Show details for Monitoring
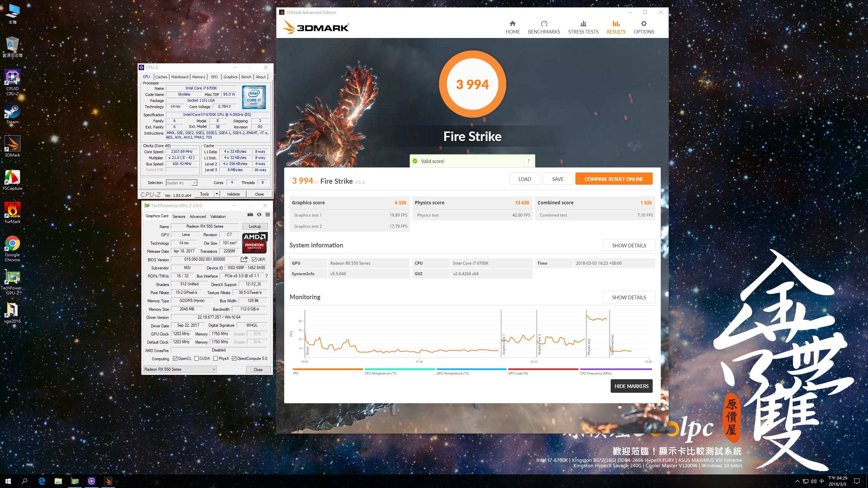Viewport: 868px width, 488px height. click(629, 297)
